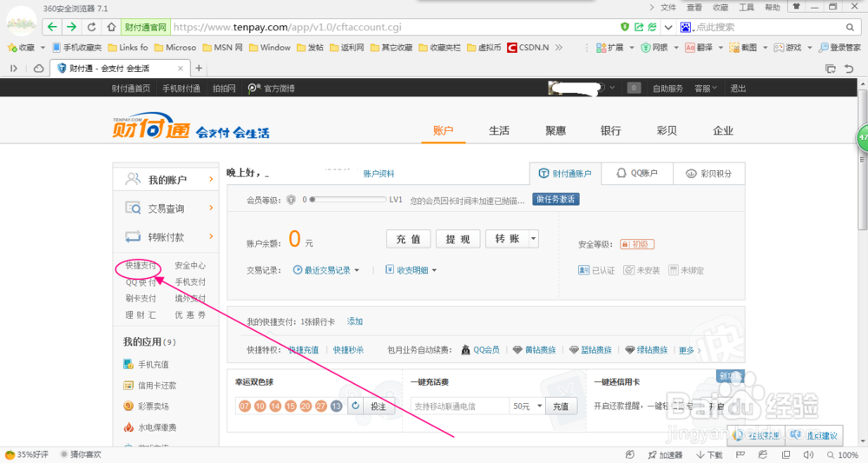
Task: Click the search magnifier icon in search box
Action: [851, 27]
